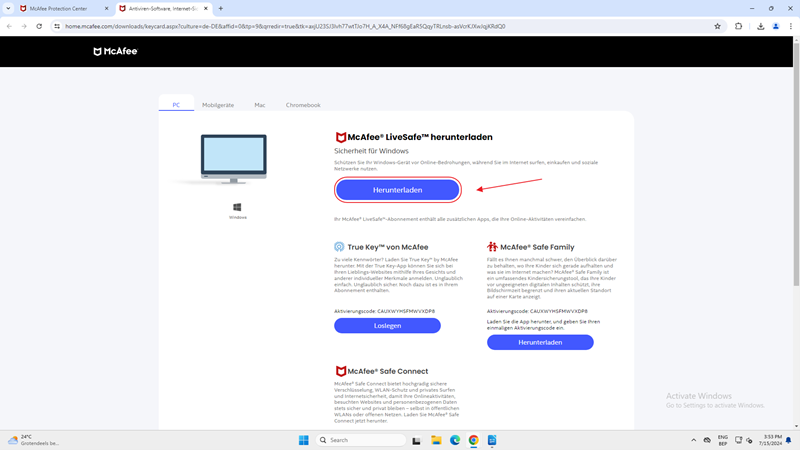Click the 'McAfee Safe Family' heading
Viewport: 800px width, 450px height.
tap(537, 247)
